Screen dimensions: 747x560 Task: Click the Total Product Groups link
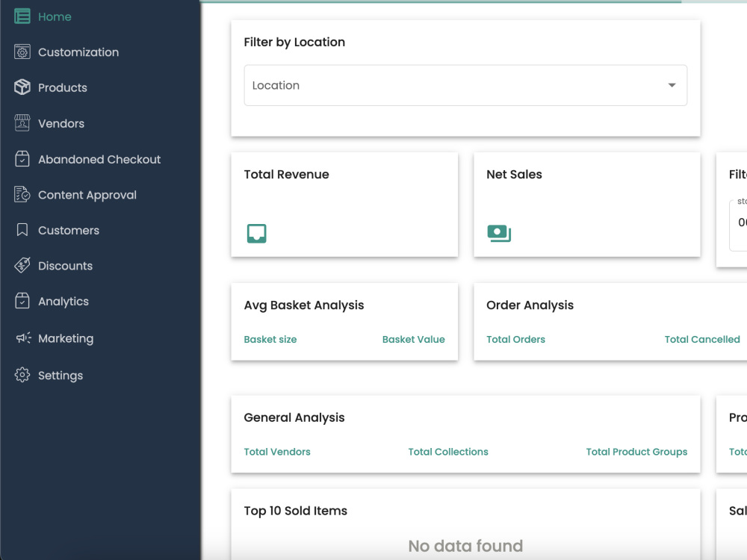pyautogui.click(x=636, y=452)
